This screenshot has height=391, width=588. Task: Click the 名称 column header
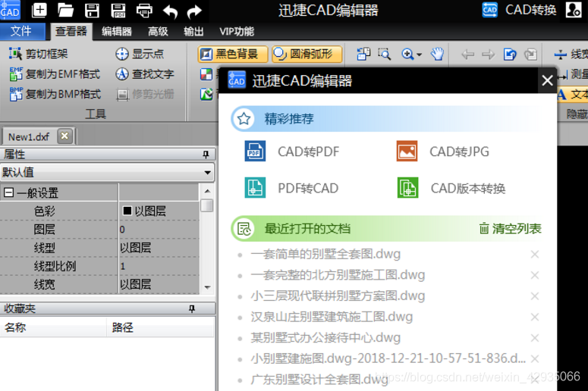click(53, 327)
